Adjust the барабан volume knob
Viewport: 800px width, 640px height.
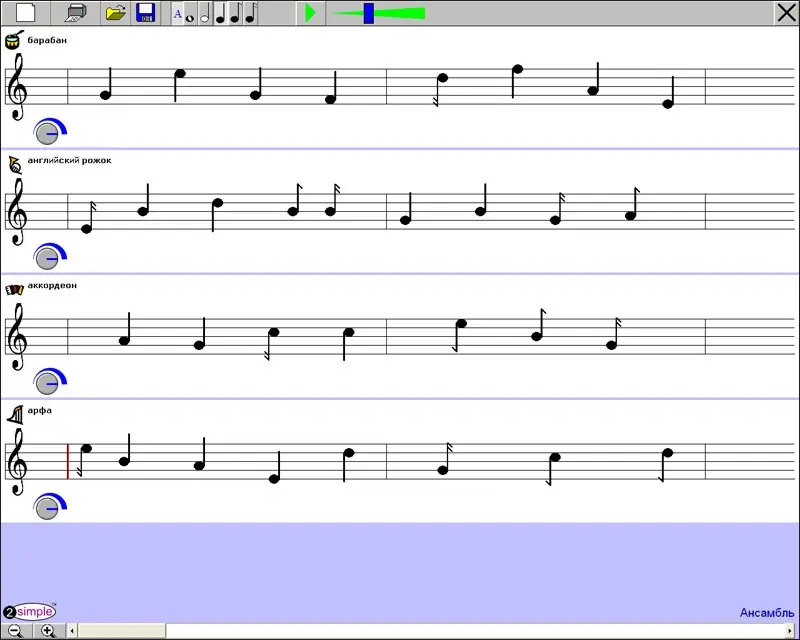click(x=47, y=133)
